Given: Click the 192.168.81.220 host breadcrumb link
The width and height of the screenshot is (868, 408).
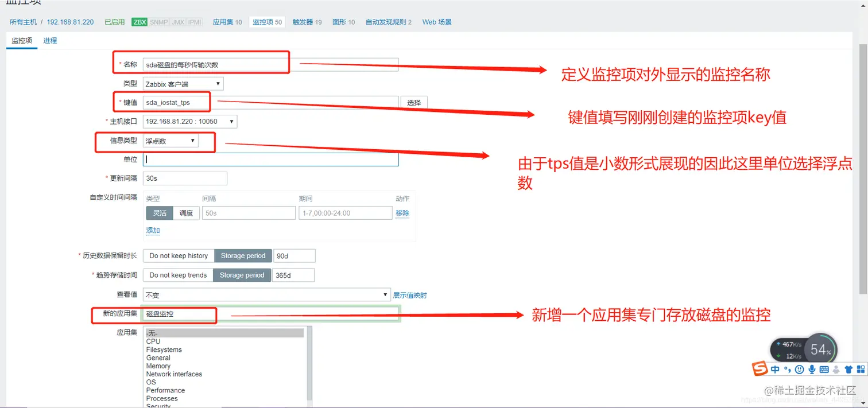Looking at the screenshot, I should [70, 22].
